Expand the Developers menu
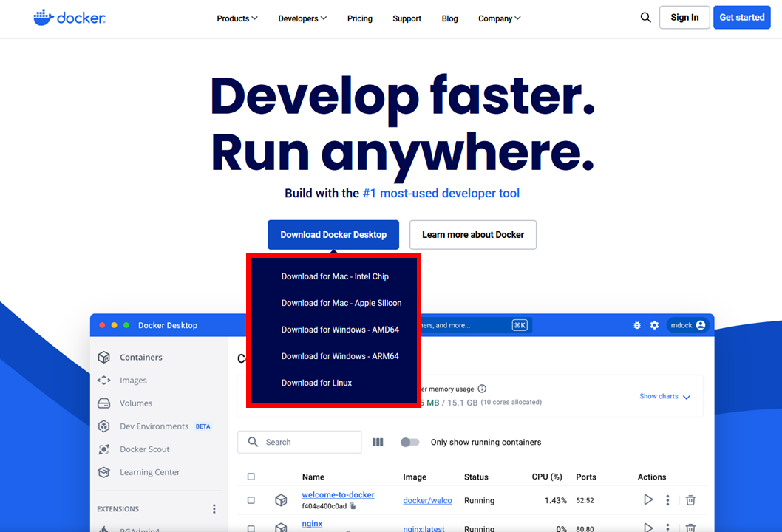The height and width of the screenshot is (532, 782). click(x=302, y=18)
